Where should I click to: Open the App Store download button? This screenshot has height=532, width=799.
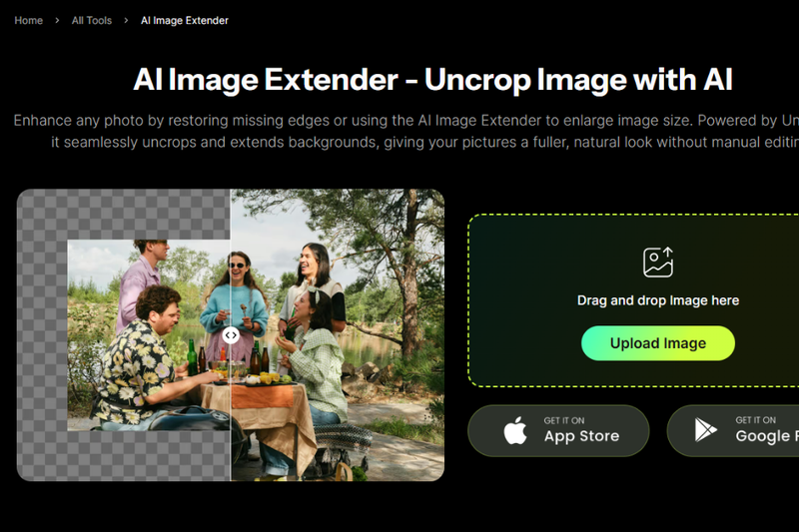coord(558,431)
